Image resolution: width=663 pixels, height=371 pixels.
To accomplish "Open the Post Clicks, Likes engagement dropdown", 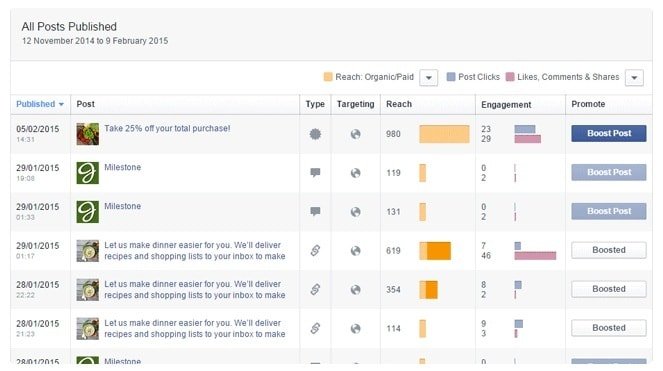I will [634, 78].
